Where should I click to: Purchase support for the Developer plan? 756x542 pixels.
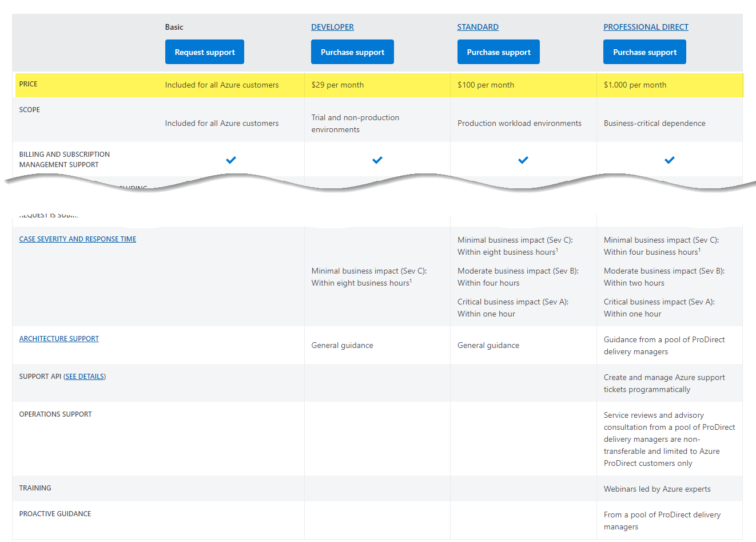click(352, 52)
